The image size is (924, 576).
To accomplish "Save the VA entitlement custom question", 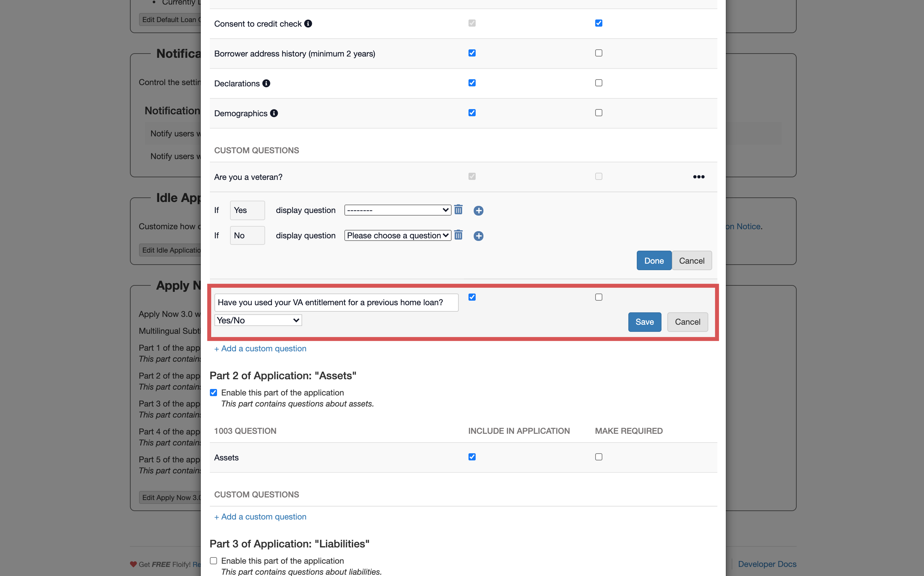I will pos(644,322).
